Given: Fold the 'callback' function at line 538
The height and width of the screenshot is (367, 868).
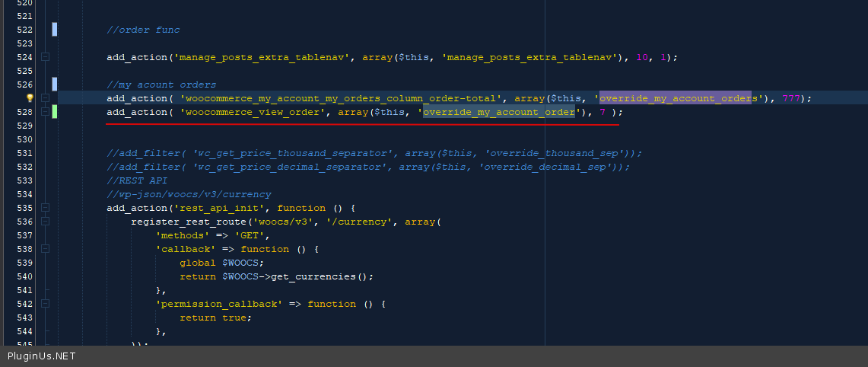Looking at the screenshot, I should click(46, 249).
